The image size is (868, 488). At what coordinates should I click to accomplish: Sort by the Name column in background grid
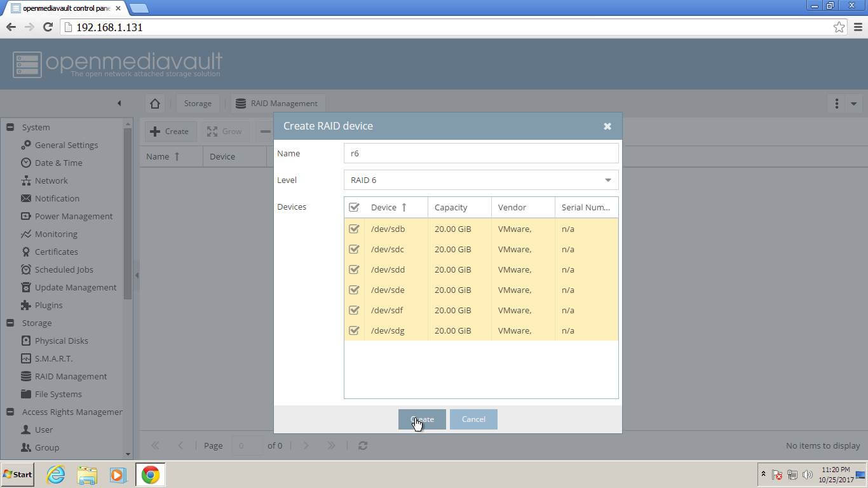click(171, 156)
